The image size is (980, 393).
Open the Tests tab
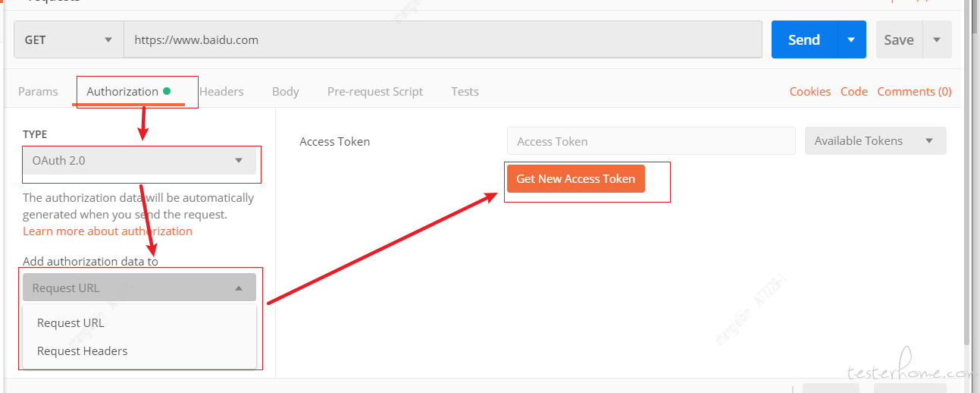point(465,91)
